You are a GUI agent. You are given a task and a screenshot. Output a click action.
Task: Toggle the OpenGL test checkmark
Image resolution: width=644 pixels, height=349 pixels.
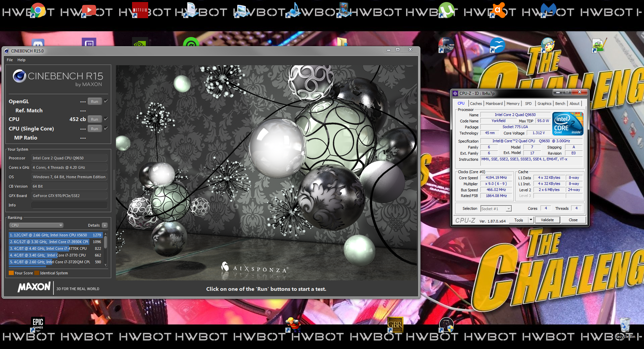pos(106,101)
